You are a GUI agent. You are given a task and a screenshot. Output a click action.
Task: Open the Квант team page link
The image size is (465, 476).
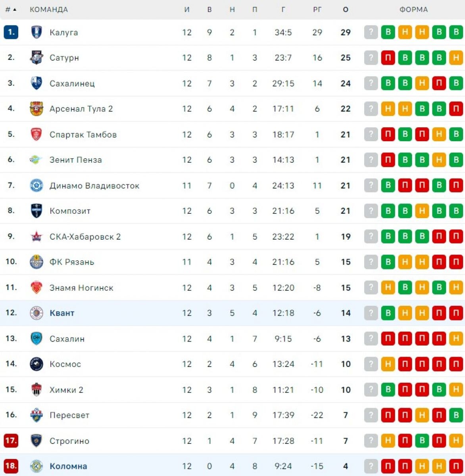(x=62, y=313)
